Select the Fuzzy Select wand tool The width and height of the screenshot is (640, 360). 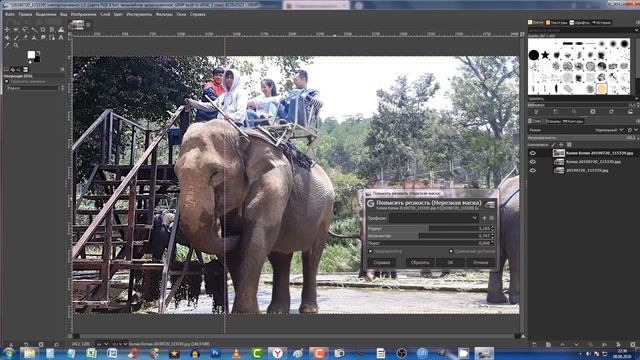point(34,29)
